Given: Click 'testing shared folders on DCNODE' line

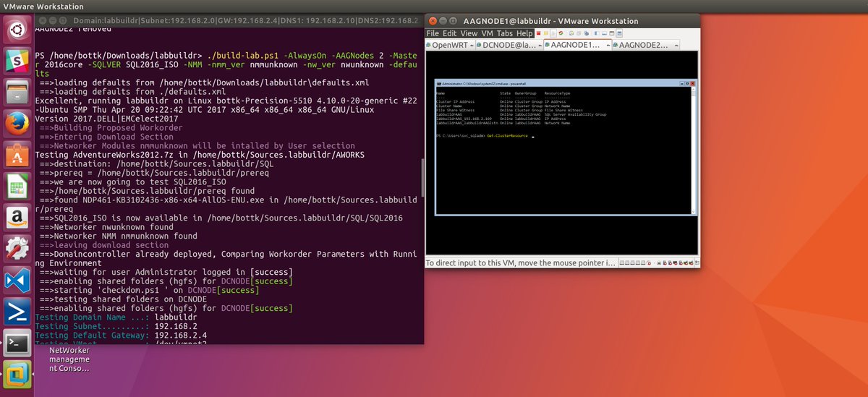Looking at the screenshot, I should point(123,299).
